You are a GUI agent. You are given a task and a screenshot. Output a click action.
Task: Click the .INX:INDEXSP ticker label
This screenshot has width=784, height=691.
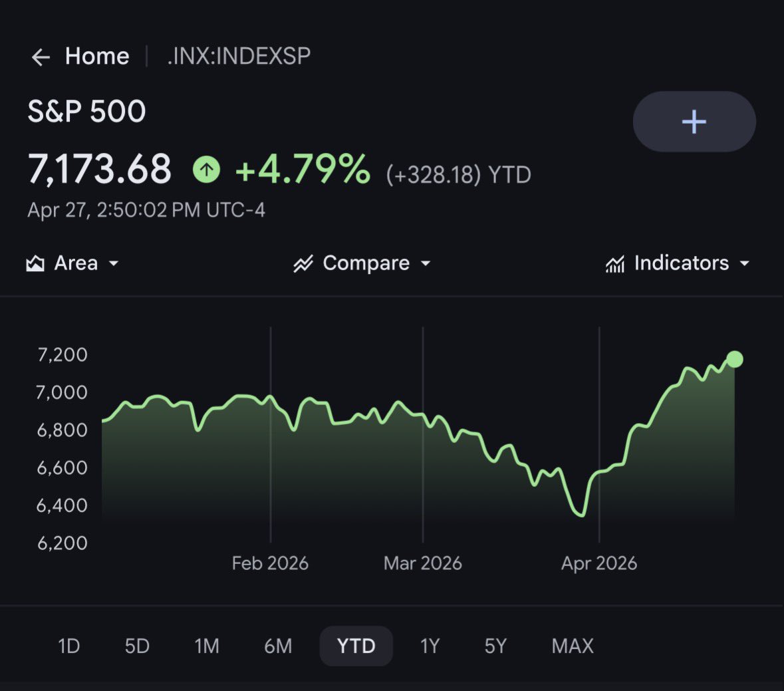[x=239, y=56]
